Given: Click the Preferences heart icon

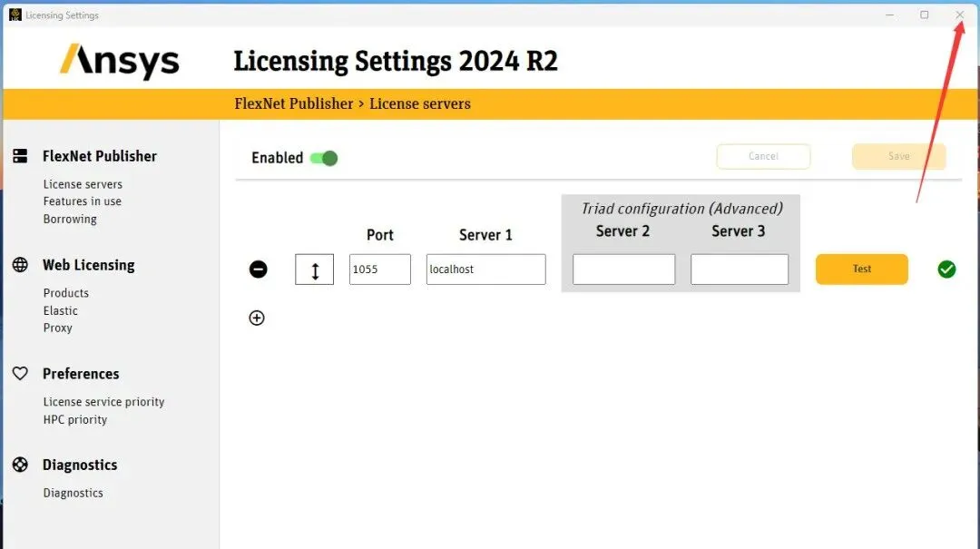Looking at the screenshot, I should tap(20, 373).
